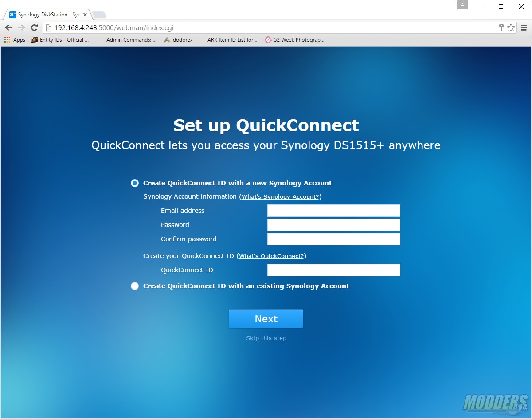The height and width of the screenshot is (419, 532).
Task: Open the 52 Week Photography bookmark
Action: point(295,40)
